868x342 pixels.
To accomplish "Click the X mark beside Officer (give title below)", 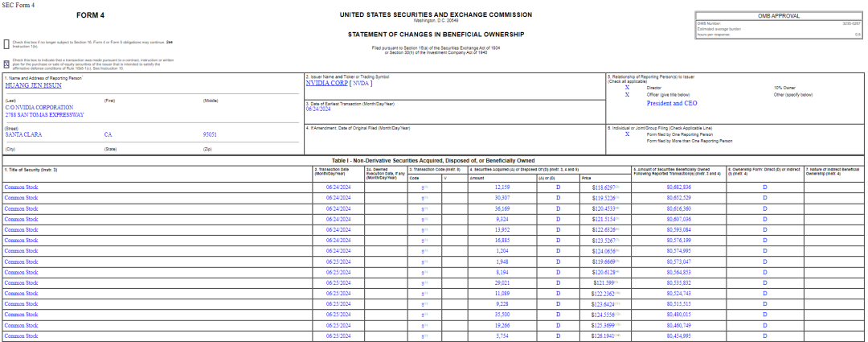I will tap(627, 95).
